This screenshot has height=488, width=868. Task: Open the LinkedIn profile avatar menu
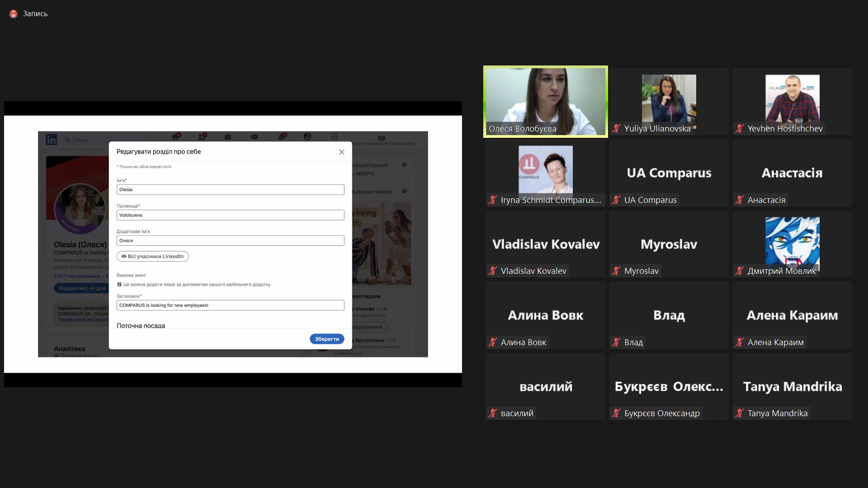click(308, 136)
